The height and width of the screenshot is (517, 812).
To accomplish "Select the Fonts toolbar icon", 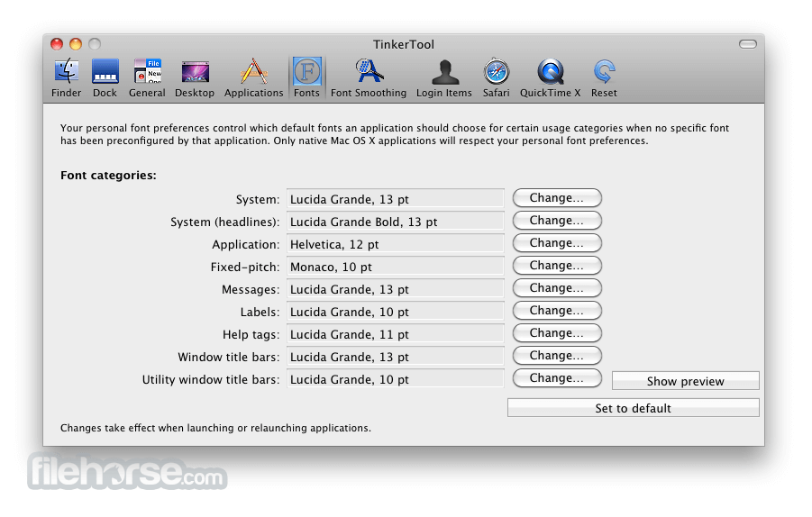I will [306, 77].
